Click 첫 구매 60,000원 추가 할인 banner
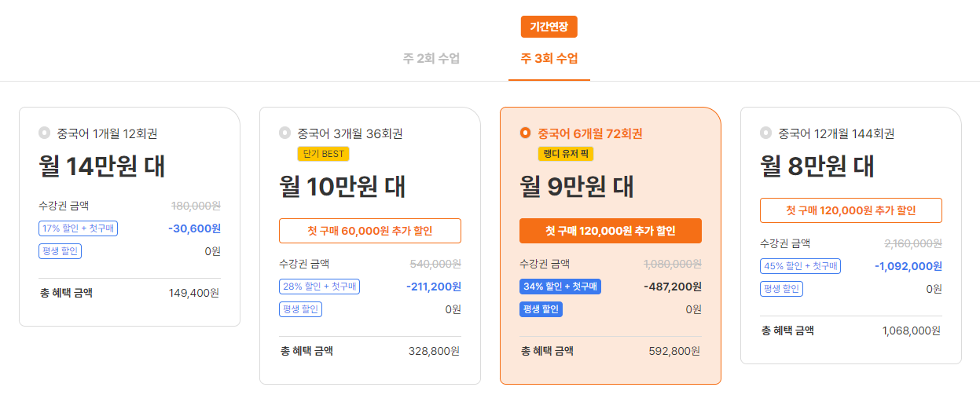Screen dimensions: 980x420 [370, 231]
